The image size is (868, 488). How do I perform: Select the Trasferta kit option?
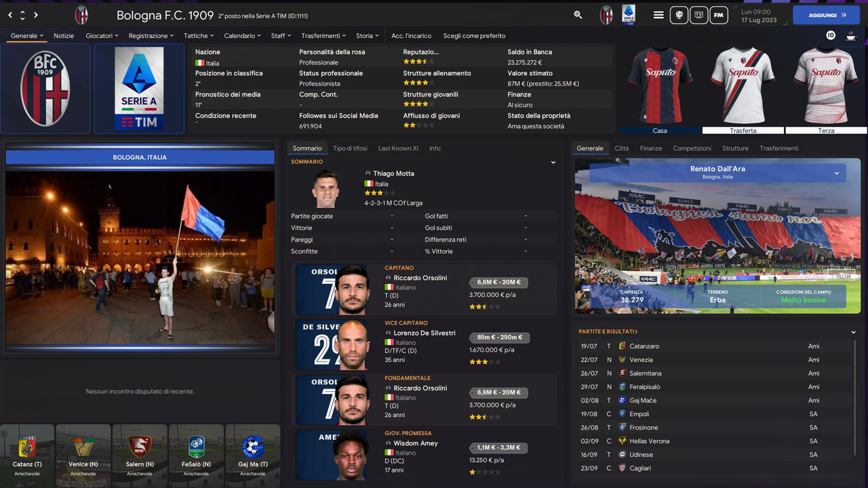[x=743, y=130]
